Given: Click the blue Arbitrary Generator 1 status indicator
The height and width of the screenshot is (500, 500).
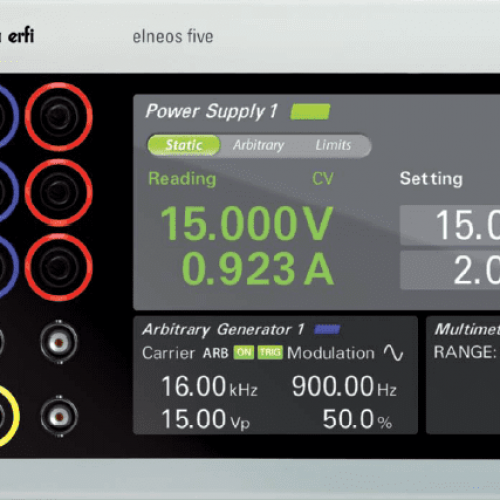Looking at the screenshot, I should [327, 329].
